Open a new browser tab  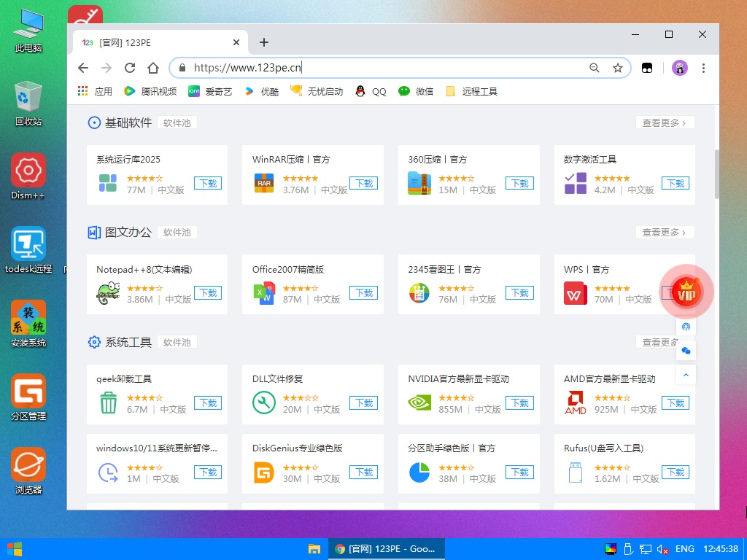[264, 42]
